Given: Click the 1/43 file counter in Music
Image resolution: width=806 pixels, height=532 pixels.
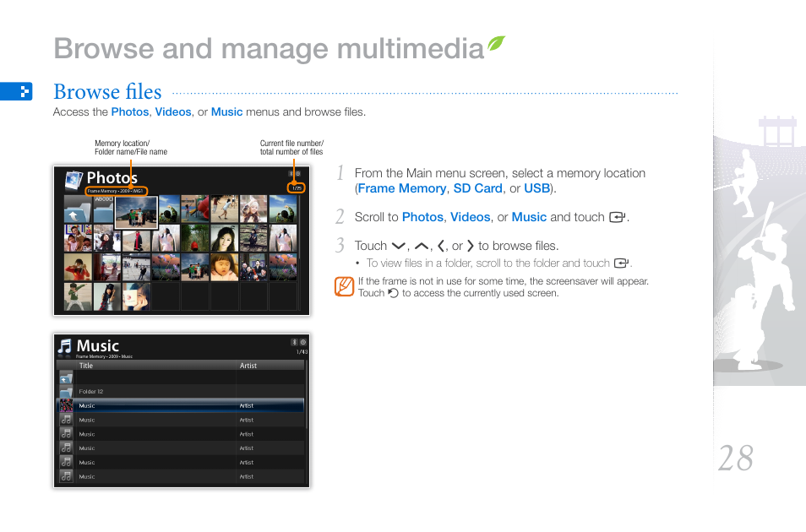Looking at the screenshot, I should pyautogui.click(x=302, y=352).
